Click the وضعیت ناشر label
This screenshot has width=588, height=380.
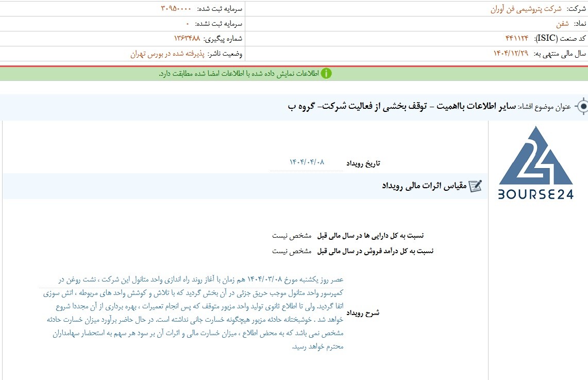pyautogui.click(x=225, y=54)
